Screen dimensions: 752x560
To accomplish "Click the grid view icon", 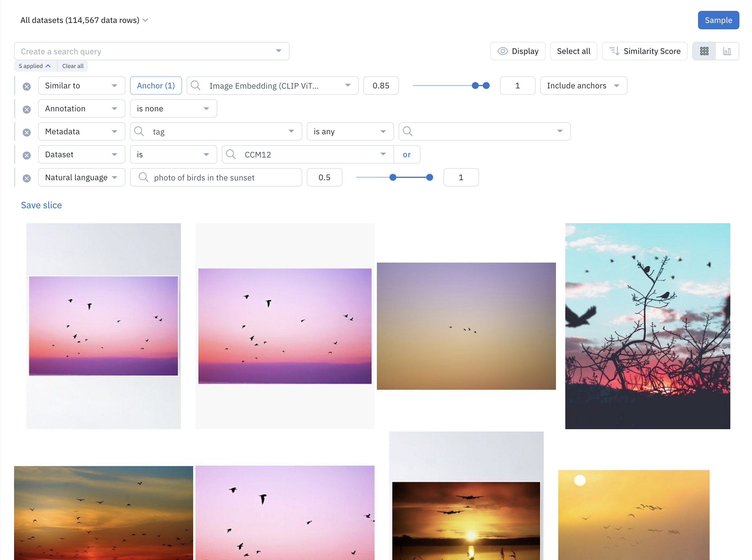I will [x=704, y=51].
